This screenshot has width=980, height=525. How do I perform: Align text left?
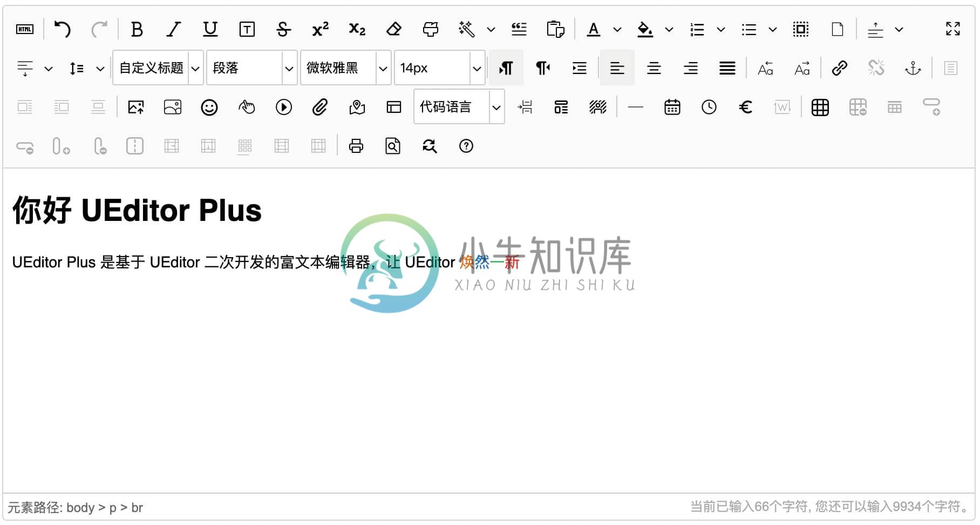tap(617, 68)
